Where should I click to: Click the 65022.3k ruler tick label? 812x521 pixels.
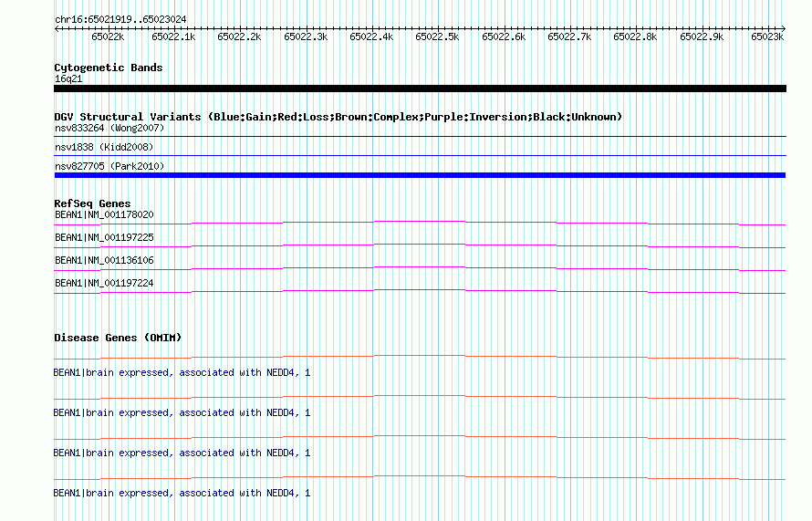[306, 36]
